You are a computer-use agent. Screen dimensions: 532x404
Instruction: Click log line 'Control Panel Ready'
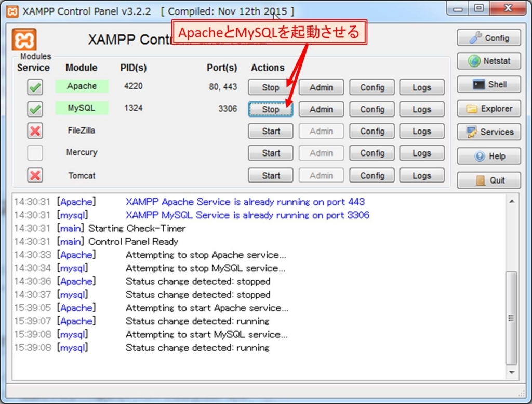(134, 241)
